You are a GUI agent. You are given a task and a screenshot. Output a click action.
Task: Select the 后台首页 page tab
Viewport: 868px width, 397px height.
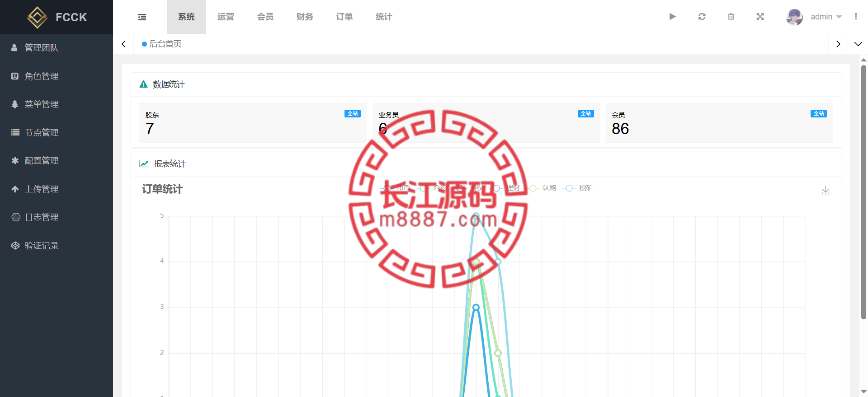click(x=162, y=44)
